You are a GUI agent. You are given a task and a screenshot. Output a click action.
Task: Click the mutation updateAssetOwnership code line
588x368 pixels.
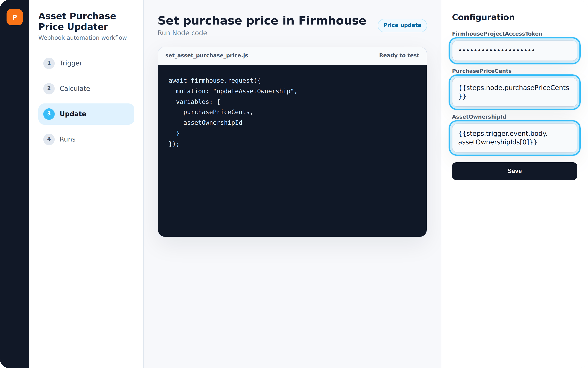tap(236, 91)
